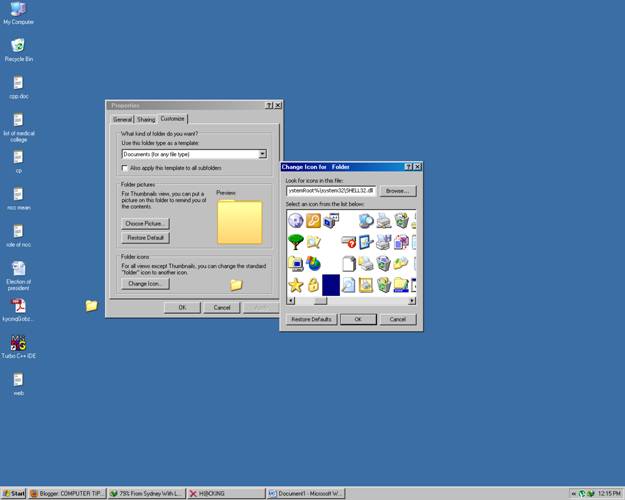The height and width of the screenshot is (500, 625).
Task: Click OK in the Properties dialog
Action: click(182, 307)
